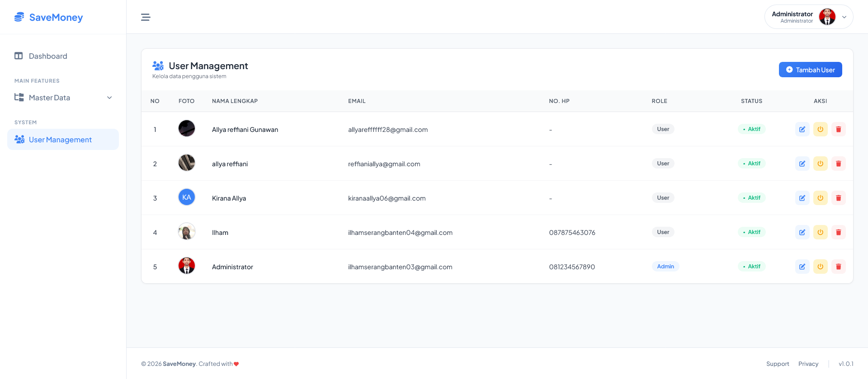
Task: Click Aktif status badge for Administrator row
Action: (752, 267)
